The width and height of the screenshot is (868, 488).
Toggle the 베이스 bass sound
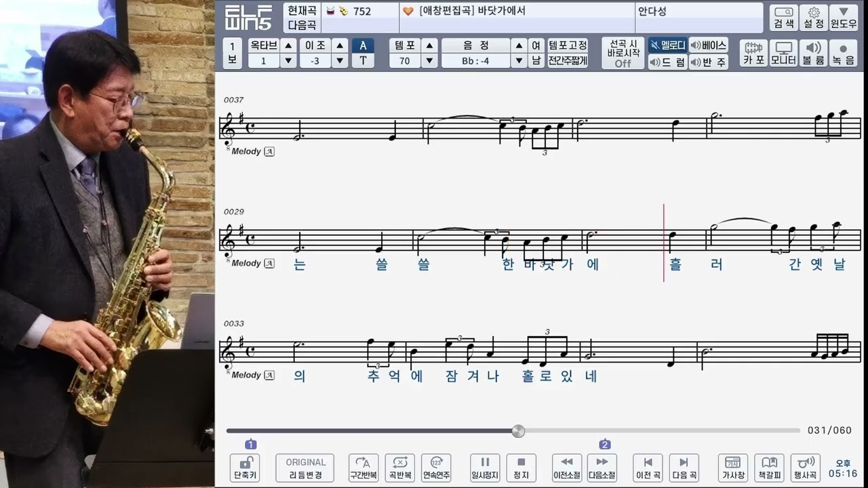709,45
